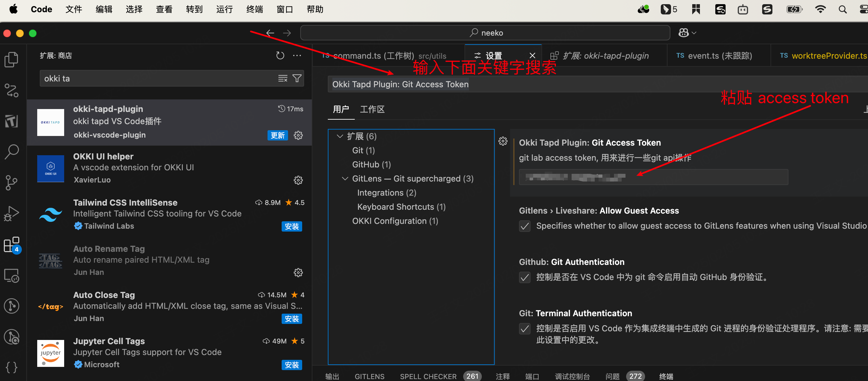Toggle Git Terminal Authentication checkbox
The image size is (868, 381).
point(524,329)
